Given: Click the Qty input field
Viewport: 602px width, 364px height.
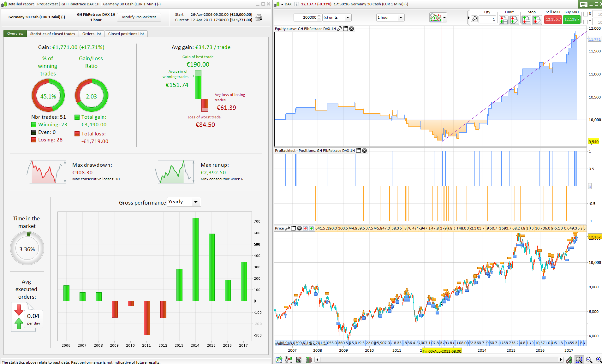Looking at the screenshot, I should click(487, 19).
